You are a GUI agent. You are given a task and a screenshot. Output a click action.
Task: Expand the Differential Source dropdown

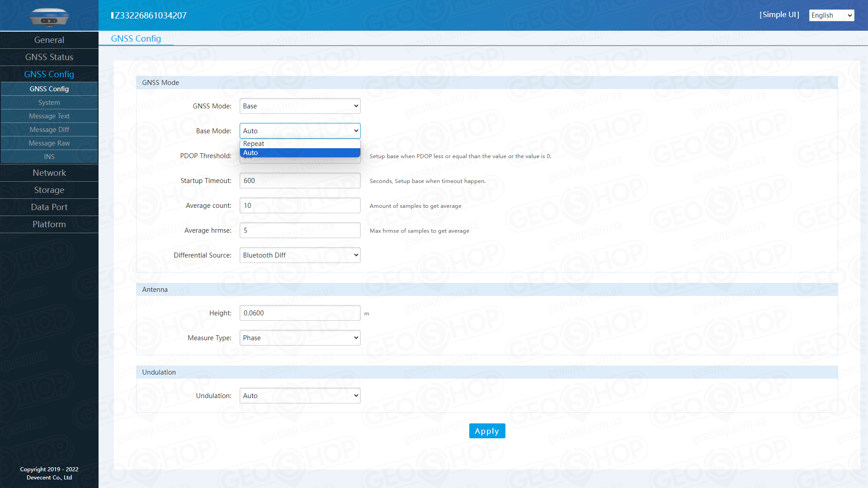(x=300, y=255)
